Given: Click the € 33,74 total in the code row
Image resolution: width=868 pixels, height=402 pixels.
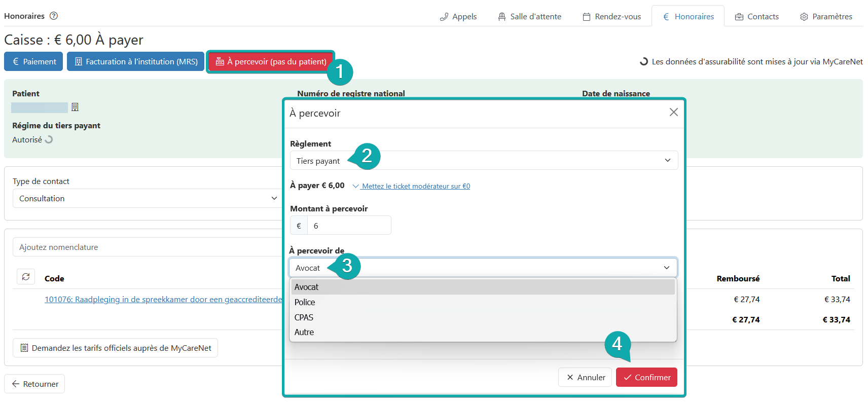Looking at the screenshot, I should point(837,299).
